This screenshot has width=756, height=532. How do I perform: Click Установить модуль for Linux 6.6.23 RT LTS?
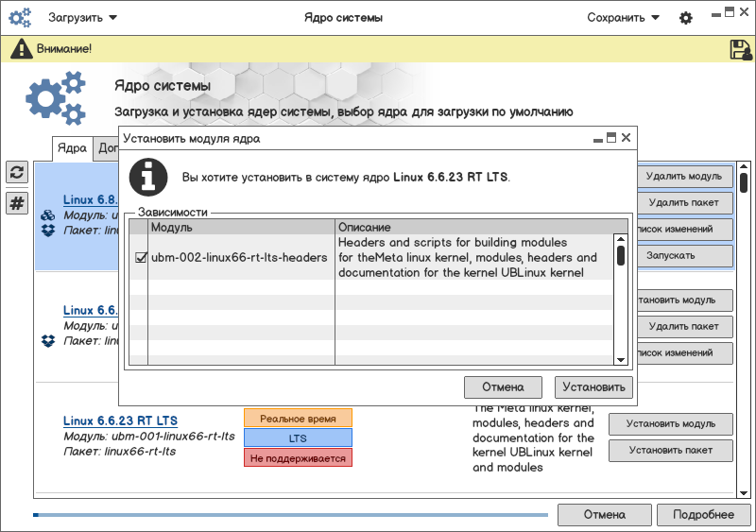(x=671, y=424)
